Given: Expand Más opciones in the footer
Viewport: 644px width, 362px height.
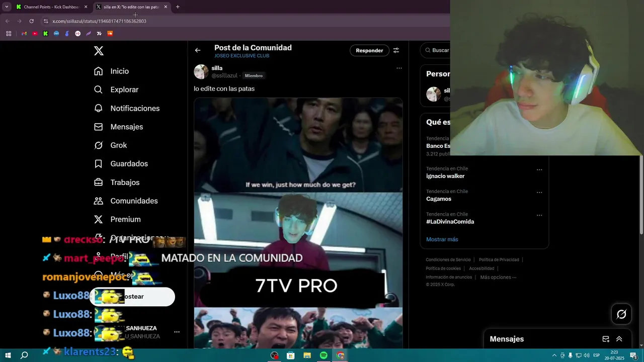Looking at the screenshot, I should click(498, 277).
